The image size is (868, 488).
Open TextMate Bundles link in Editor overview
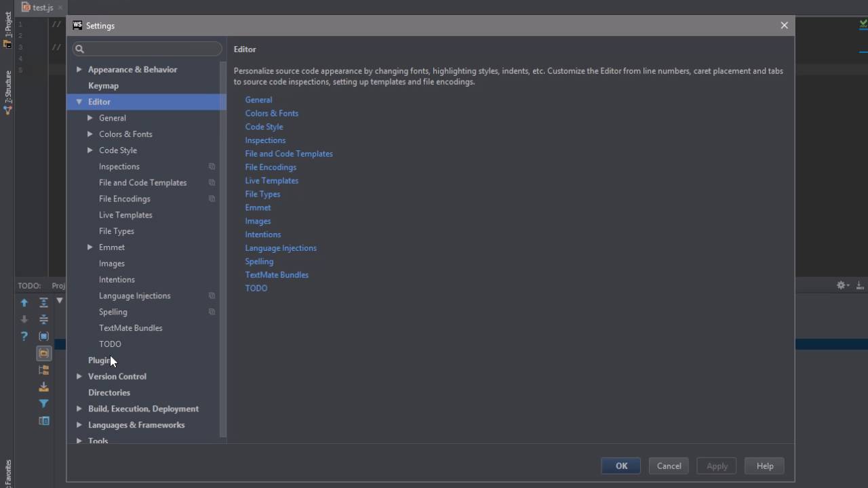(x=277, y=274)
